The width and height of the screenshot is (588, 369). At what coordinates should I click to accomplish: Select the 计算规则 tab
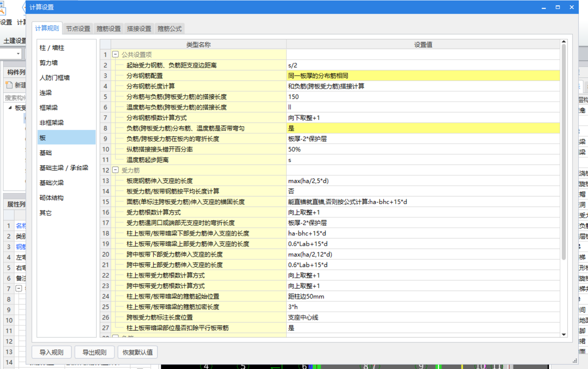(47, 28)
